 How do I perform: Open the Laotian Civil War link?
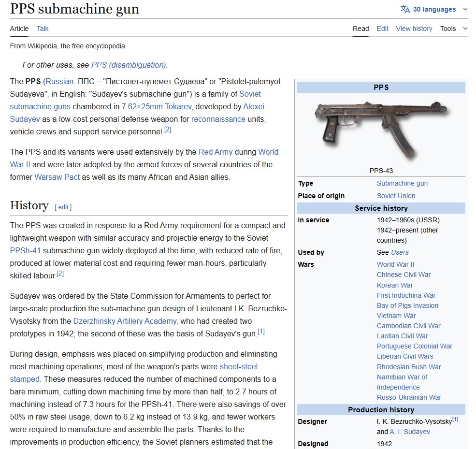tap(402, 336)
